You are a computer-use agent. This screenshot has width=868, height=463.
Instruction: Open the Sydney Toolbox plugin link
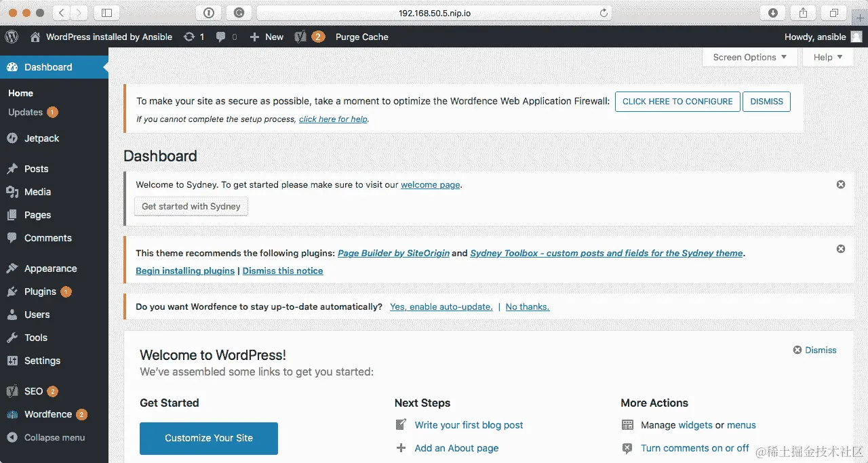coord(607,253)
